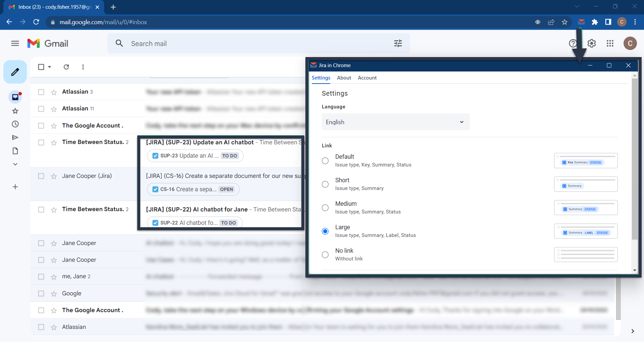Open the English language dropdown
This screenshot has height=342, width=644.
point(395,122)
